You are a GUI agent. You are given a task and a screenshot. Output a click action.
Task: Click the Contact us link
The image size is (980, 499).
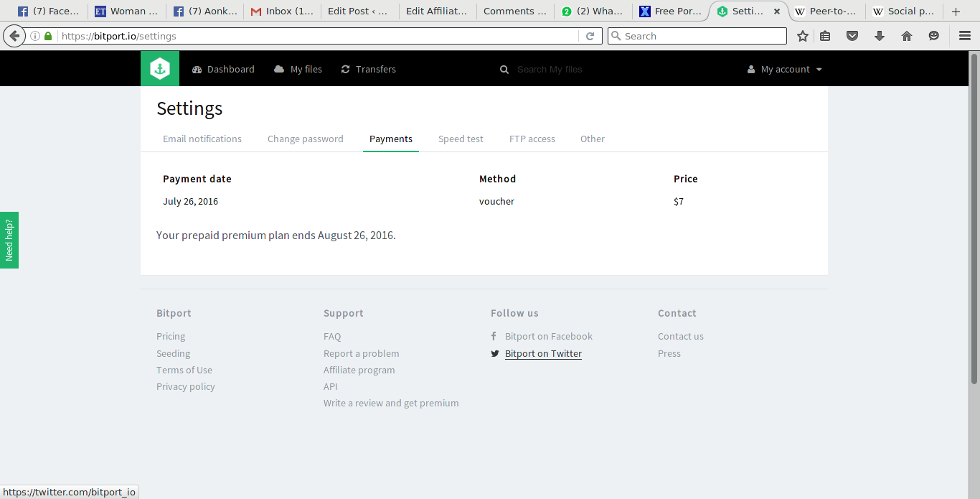[x=681, y=336]
